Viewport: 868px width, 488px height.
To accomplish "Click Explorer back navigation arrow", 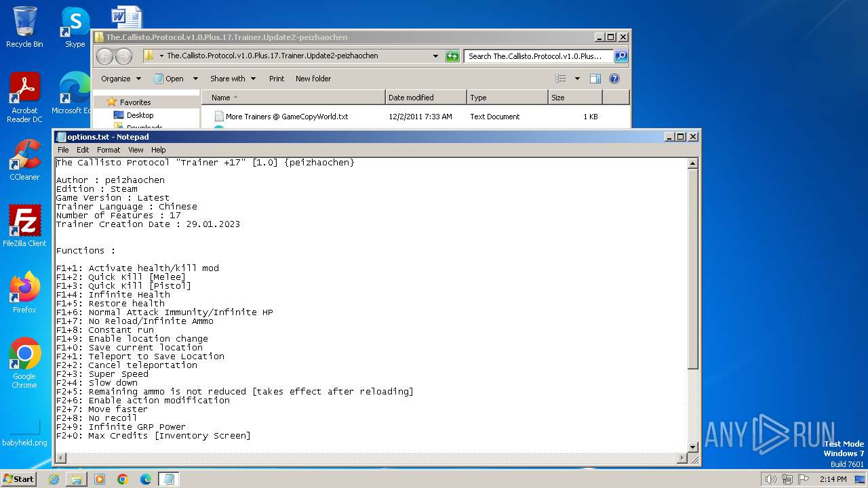I will pos(104,56).
